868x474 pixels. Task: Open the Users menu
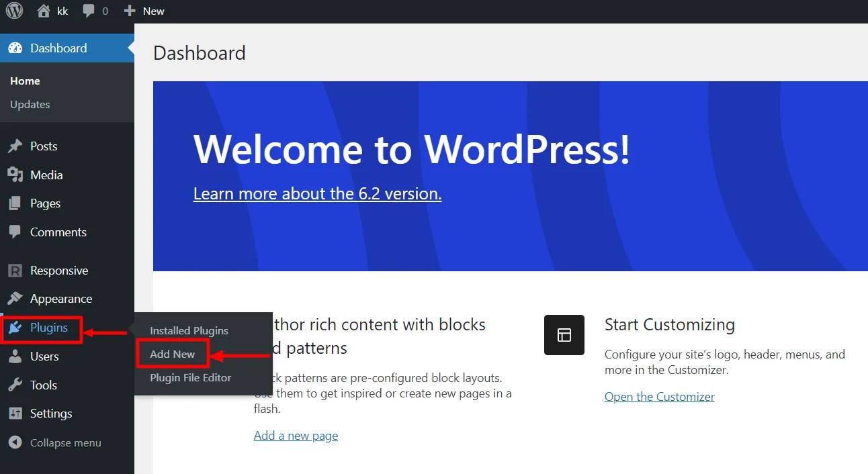click(67, 357)
